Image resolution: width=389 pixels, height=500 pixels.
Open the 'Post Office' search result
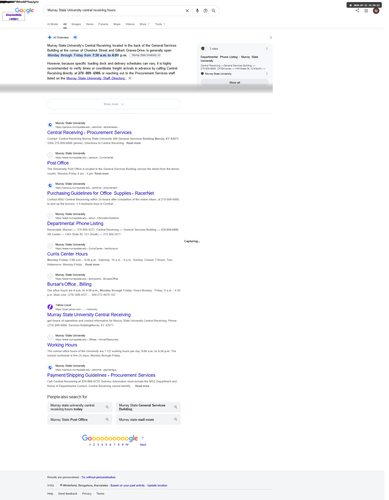click(x=58, y=163)
